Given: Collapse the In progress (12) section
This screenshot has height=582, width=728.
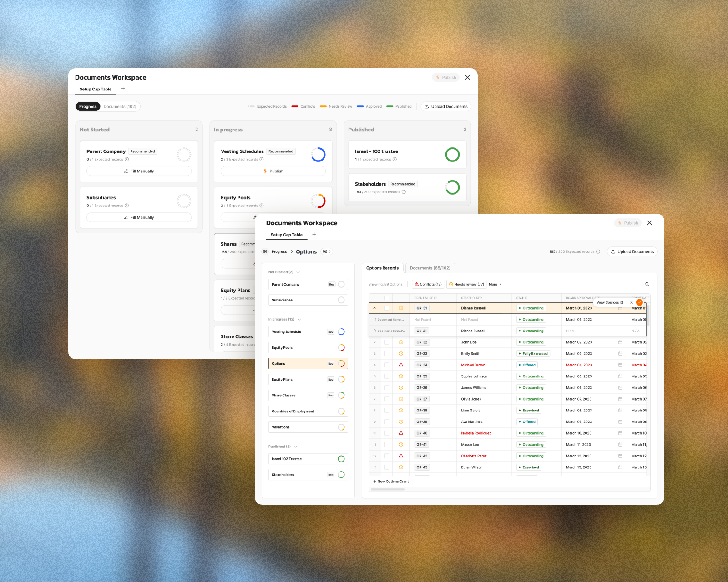Looking at the screenshot, I should [299, 319].
